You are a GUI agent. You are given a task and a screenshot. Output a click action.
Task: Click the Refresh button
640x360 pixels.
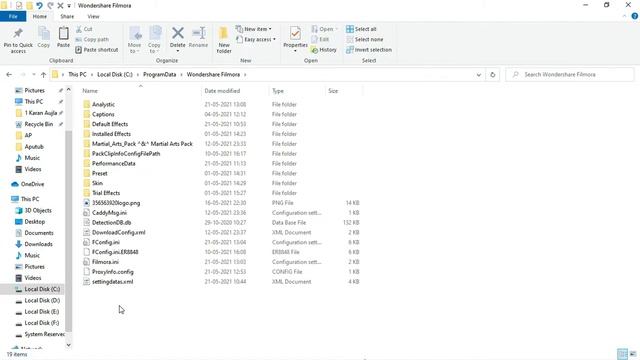[493, 75]
